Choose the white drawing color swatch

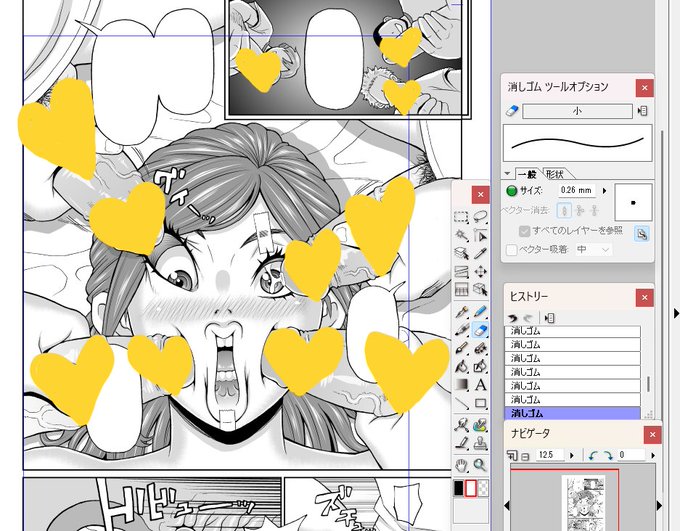[471, 488]
